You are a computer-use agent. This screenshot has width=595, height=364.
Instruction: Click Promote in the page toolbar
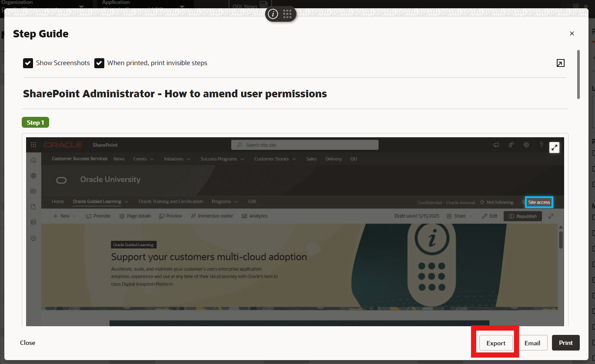(98, 216)
